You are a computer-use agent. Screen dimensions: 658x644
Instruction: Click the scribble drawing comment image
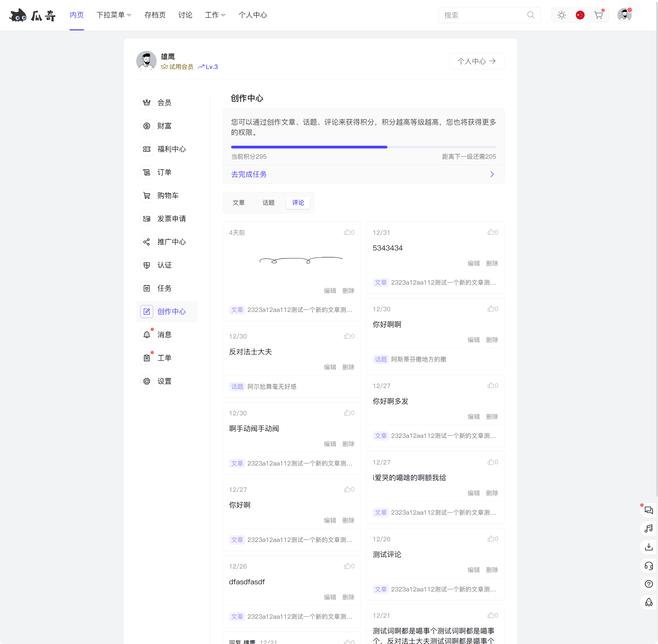click(x=301, y=260)
